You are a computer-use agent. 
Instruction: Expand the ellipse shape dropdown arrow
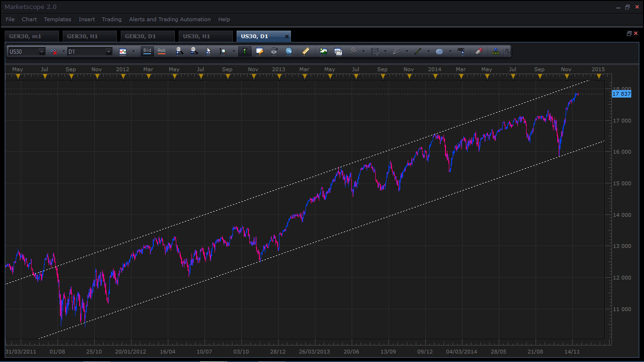(450, 51)
